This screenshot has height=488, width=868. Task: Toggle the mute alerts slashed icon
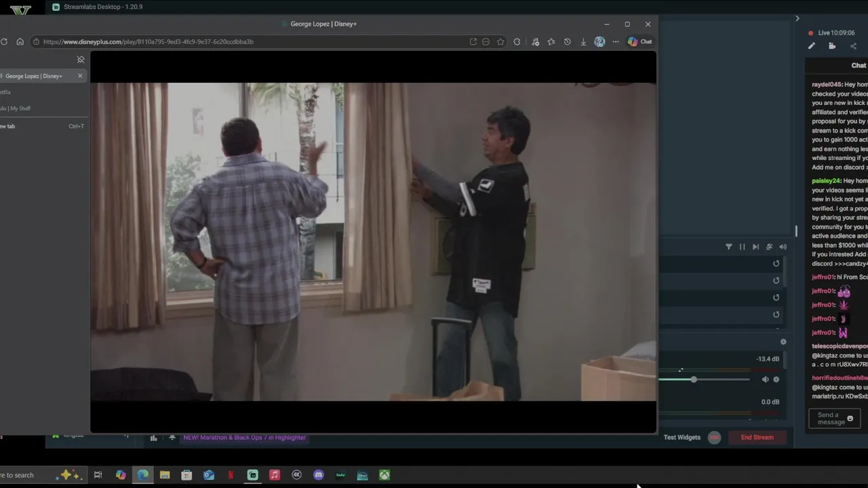tap(769, 247)
